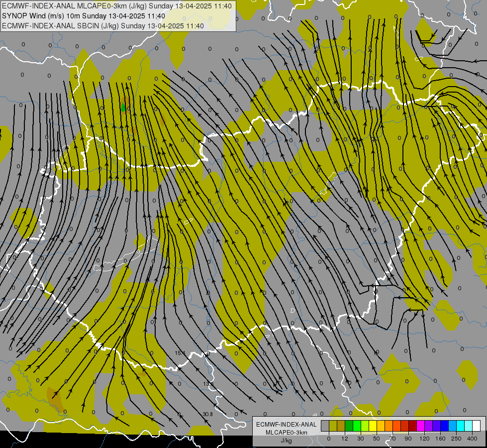
Task: Select the 250 tick label on the legend
Action: pos(456,439)
